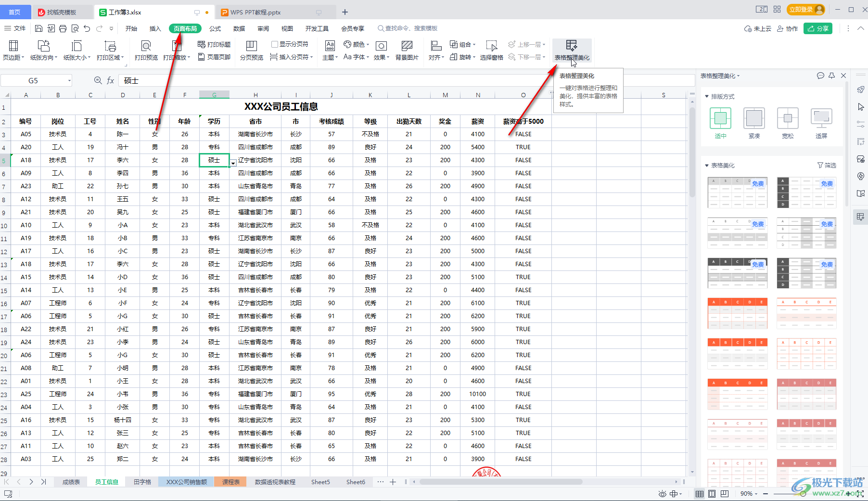Image resolution: width=868 pixels, height=501 pixels.
Task: Click the 表格整理美化 ribbon button
Action: tap(572, 51)
